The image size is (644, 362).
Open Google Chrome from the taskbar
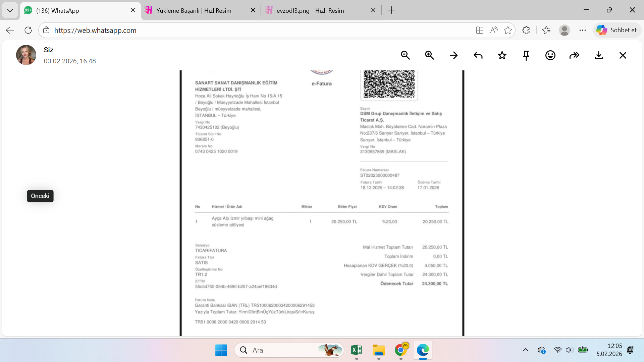(x=401, y=350)
